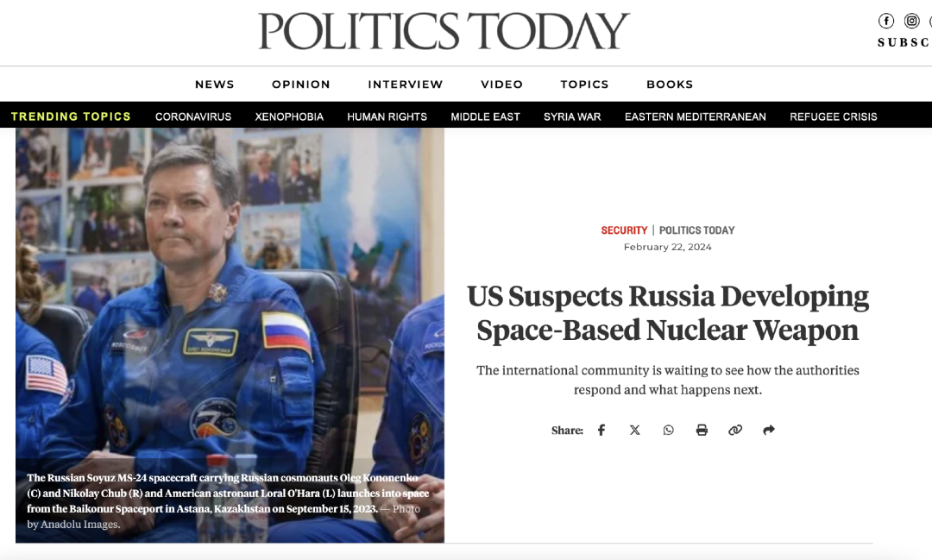Open Syria War trending topic
Viewport: 932px width, 560px height.
pos(572,116)
